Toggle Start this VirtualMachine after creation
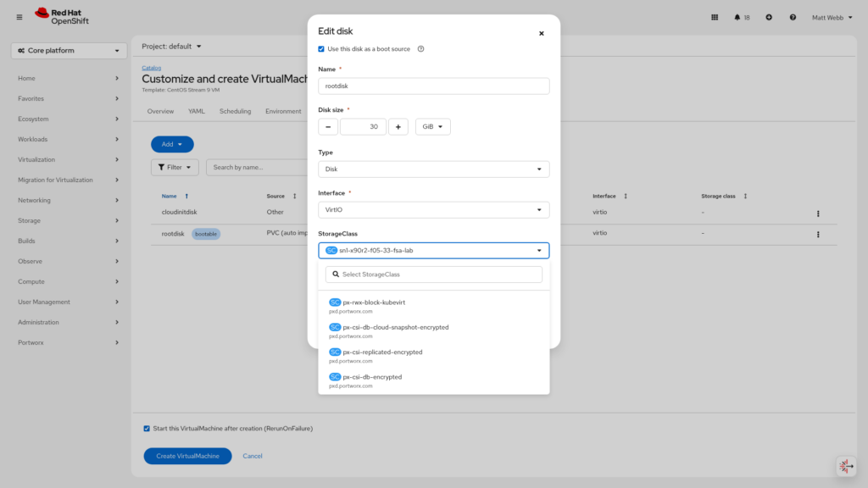 pyautogui.click(x=147, y=429)
